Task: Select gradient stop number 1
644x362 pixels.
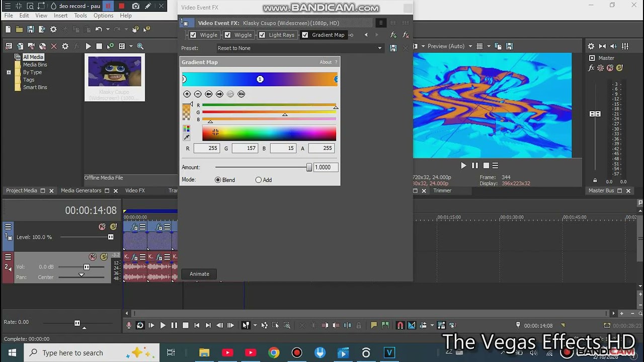Action: 260,79
